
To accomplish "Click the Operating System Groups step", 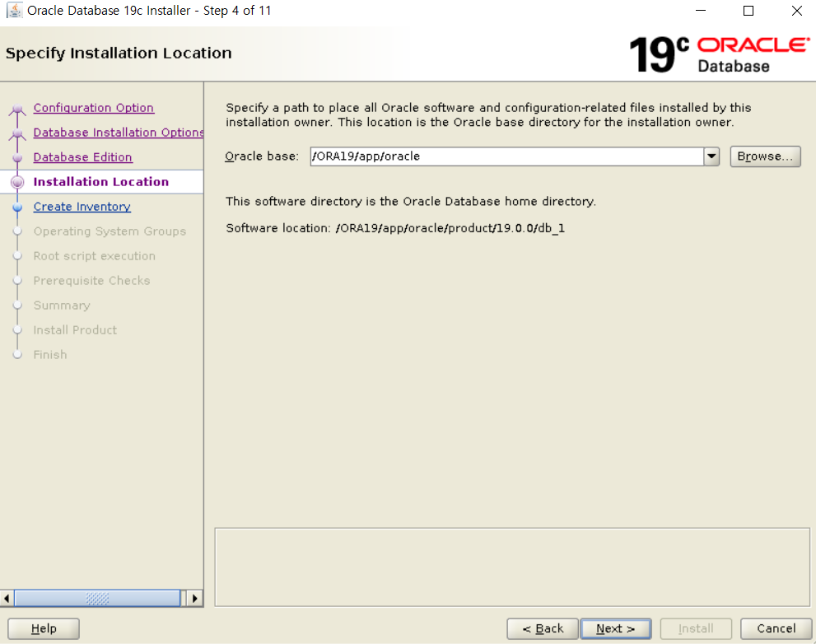I will pyautogui.click(x=110, y=231).
